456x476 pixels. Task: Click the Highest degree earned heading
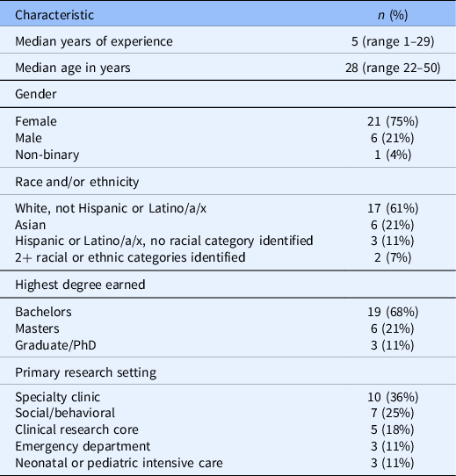click(80, 285)
